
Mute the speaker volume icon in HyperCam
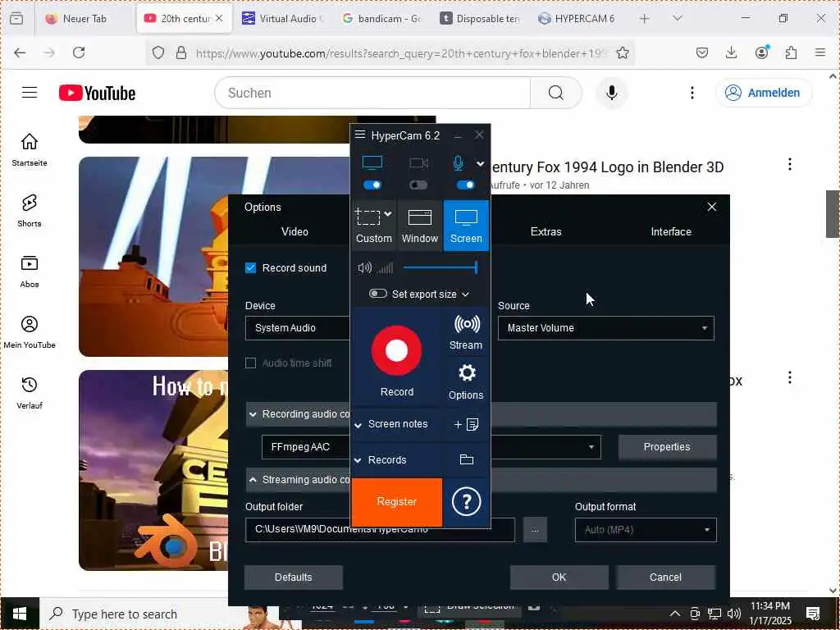365,267
